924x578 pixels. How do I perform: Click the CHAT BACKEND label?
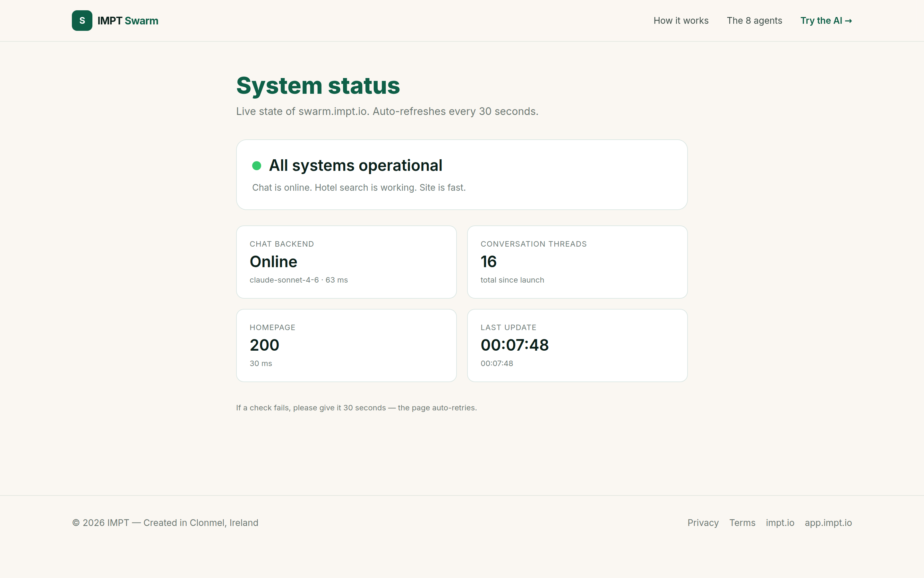(282, 244)
